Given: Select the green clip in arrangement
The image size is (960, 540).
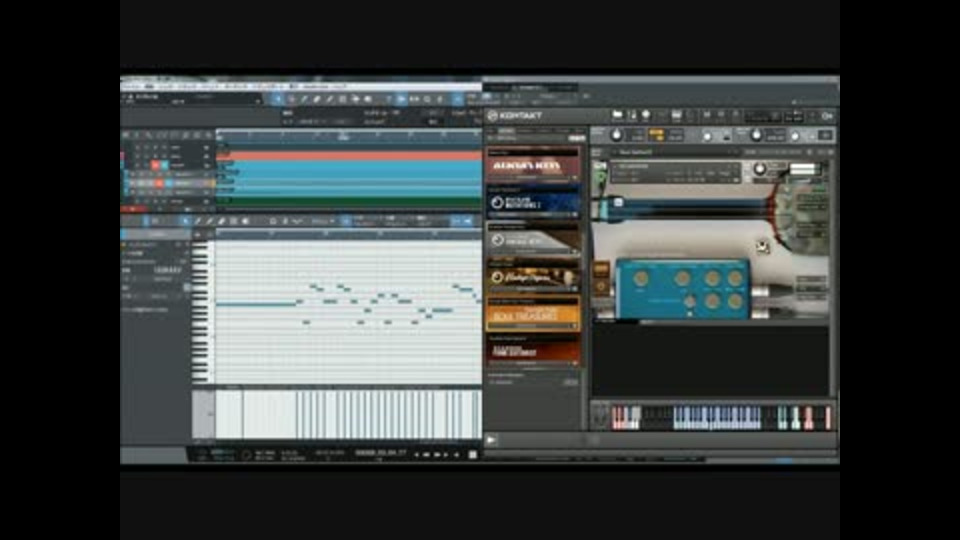Looking at the screenshot, I should pos(349,200).
